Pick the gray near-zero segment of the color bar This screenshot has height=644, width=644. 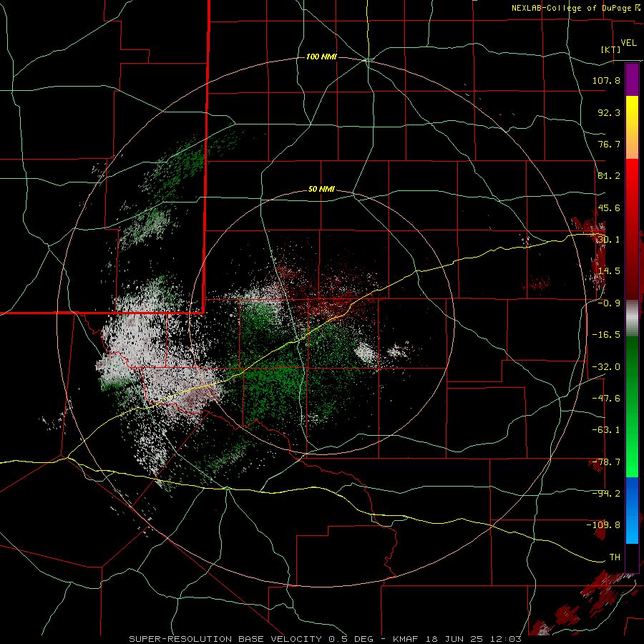coord(632,318)
